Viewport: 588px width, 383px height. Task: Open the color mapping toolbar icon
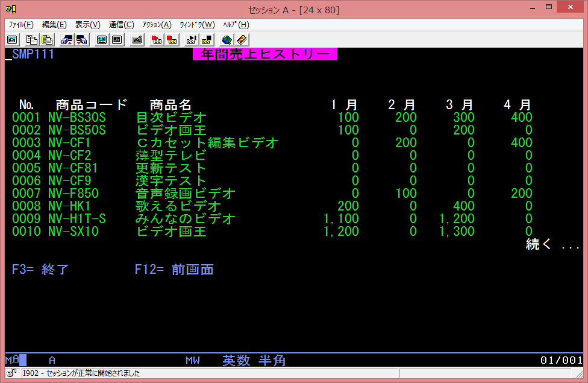coord(117,40)
